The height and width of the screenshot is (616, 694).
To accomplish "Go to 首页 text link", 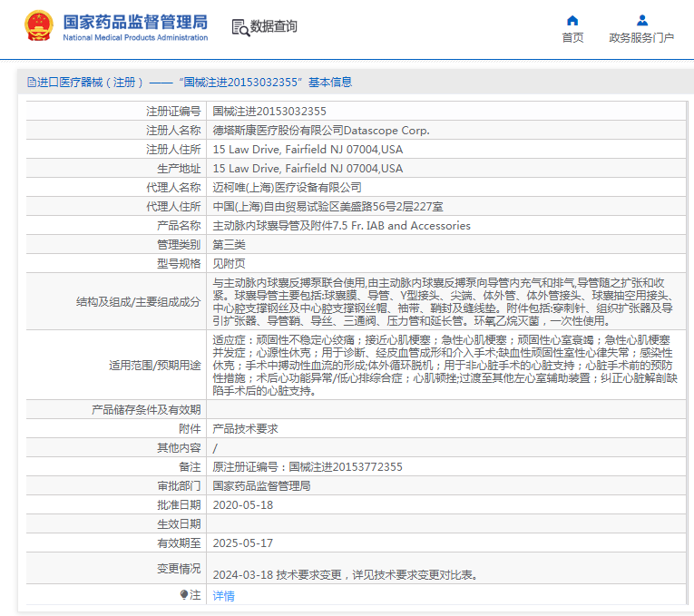I will (x=572, y=38).
